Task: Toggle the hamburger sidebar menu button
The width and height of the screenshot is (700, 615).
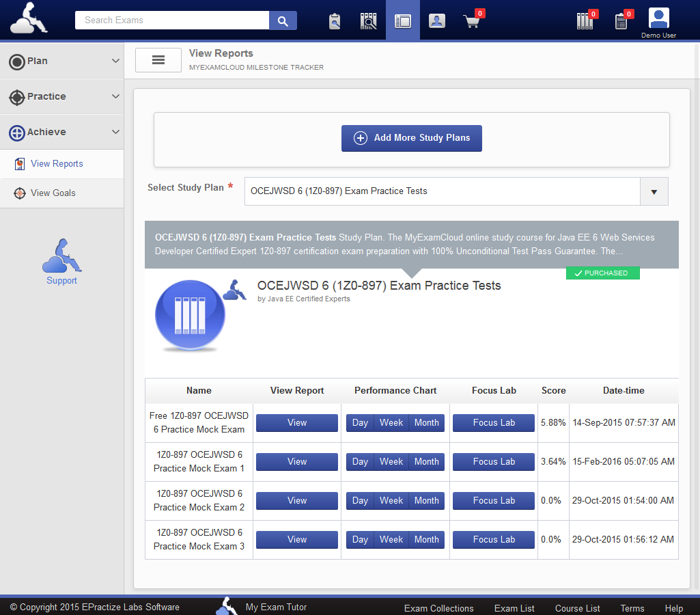Action: 158,60
